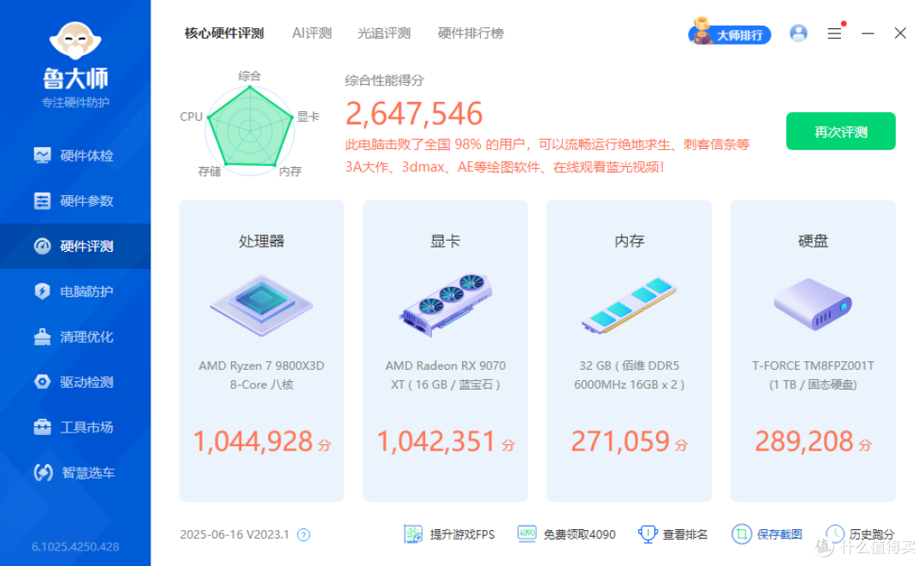Click the radar chart of scores

pyautogui.click(x=250, y=131)
